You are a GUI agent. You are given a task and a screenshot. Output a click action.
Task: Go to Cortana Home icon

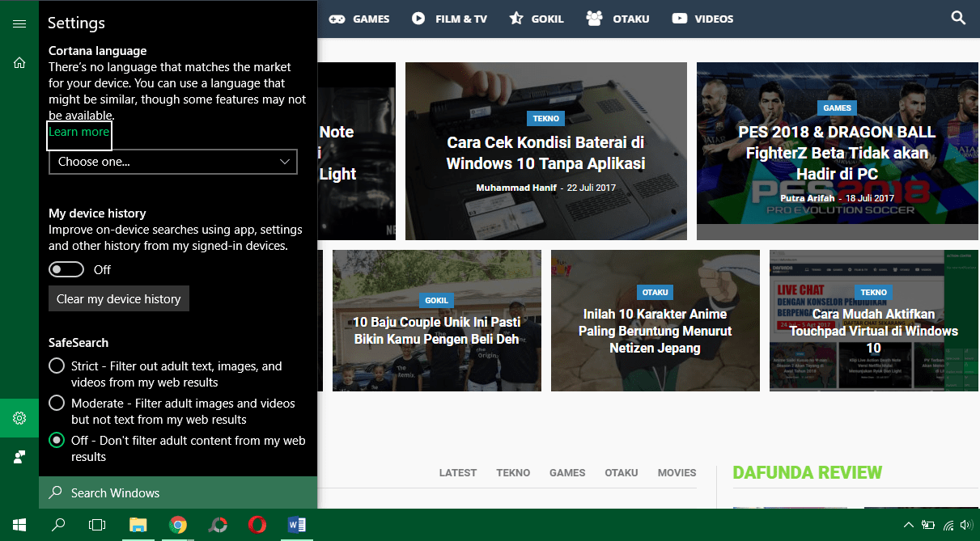pyautogui.click(x=19, y=62)
